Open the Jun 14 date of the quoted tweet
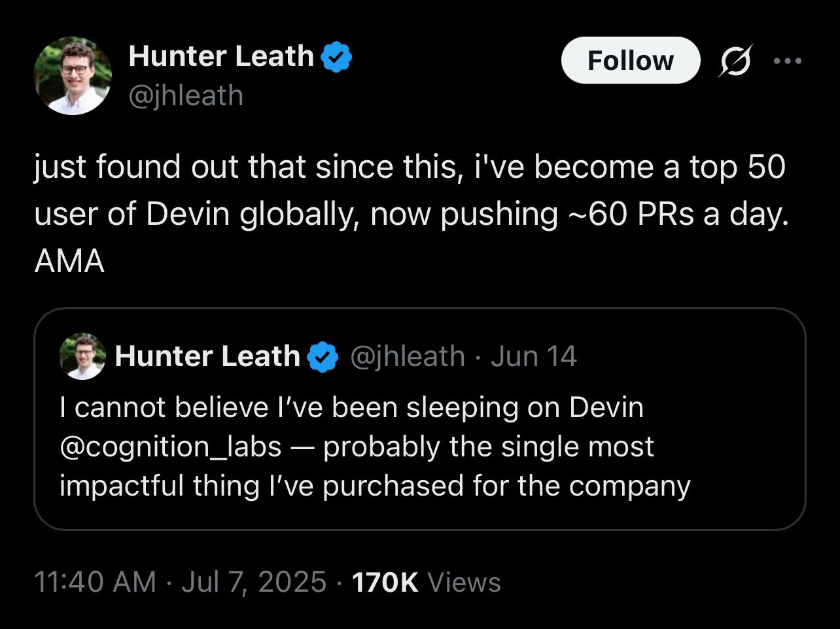This screenshot has width=840, height=629. click(533, 356)
